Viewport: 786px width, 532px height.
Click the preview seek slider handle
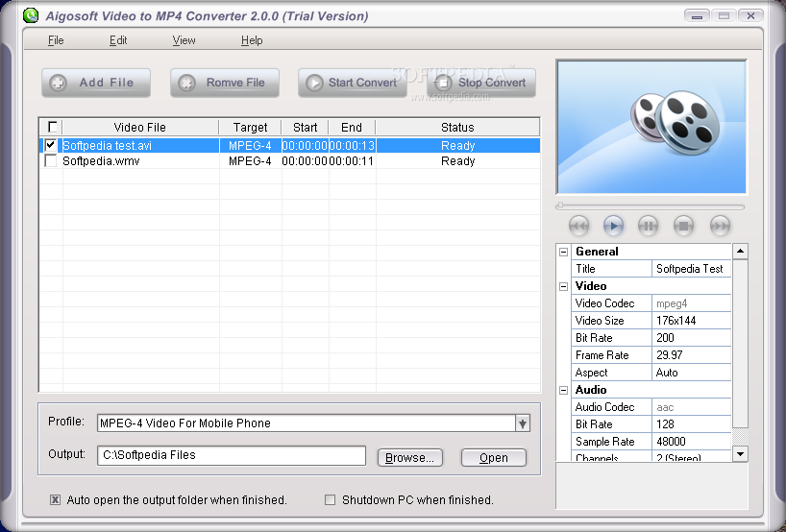[560, 206]
